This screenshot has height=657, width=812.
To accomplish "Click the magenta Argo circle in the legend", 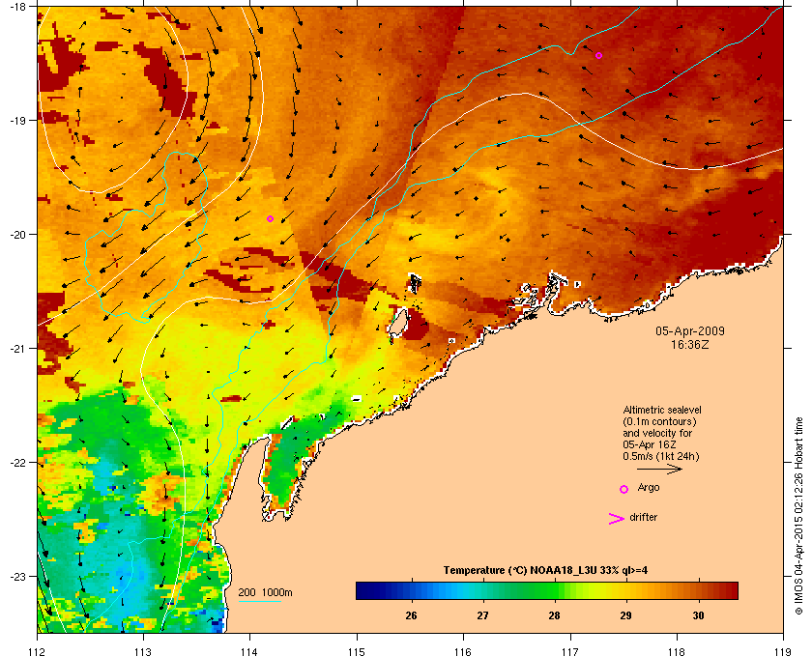I will click(x=624, y=489).
